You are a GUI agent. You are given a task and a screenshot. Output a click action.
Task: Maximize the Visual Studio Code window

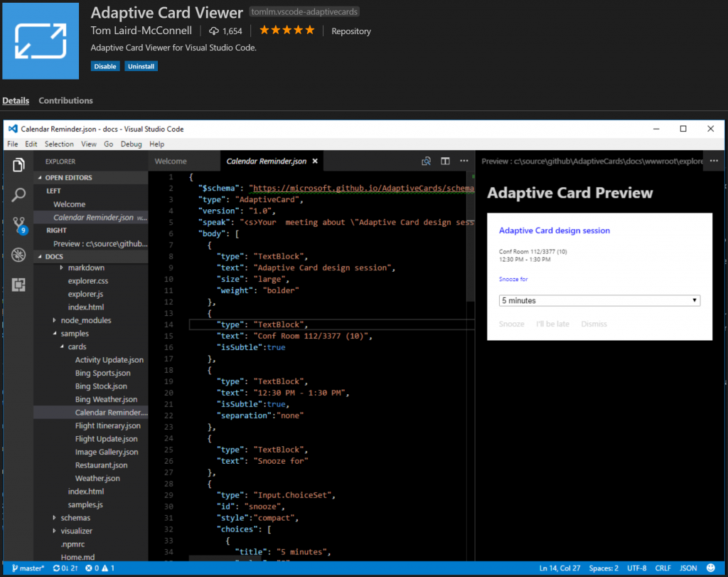[683, 129]
